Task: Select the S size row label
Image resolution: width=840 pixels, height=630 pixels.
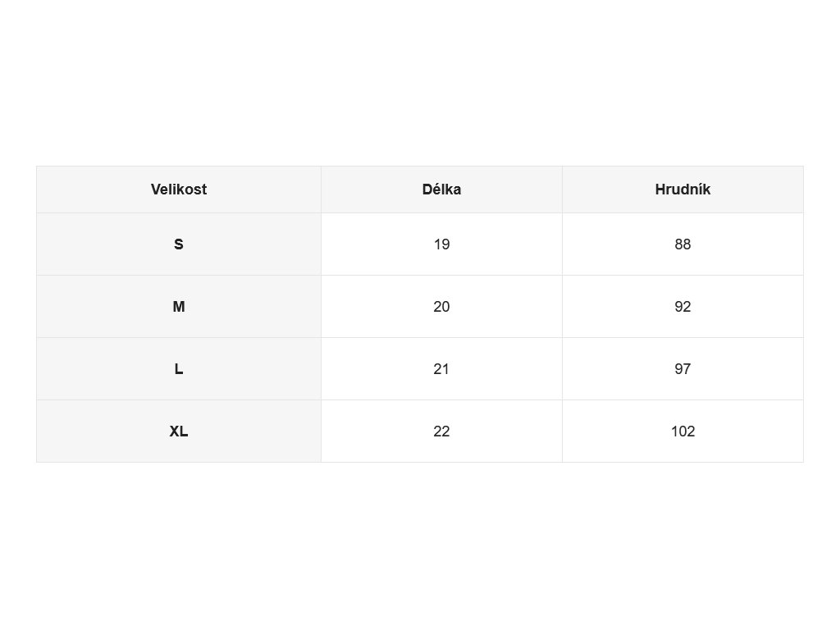Action: tap(179, 244)
